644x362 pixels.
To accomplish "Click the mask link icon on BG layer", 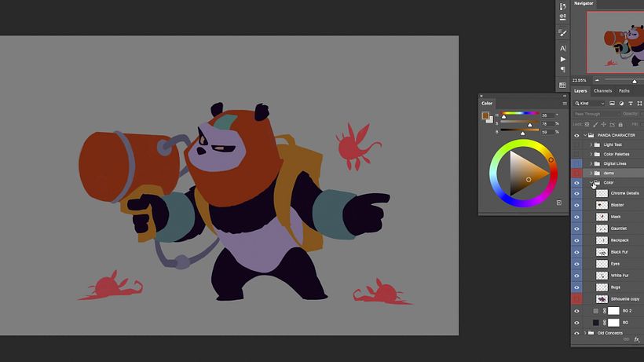I will (605, 323).
